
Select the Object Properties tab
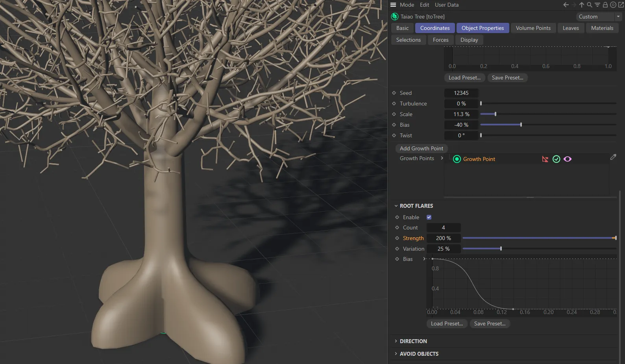483,28
